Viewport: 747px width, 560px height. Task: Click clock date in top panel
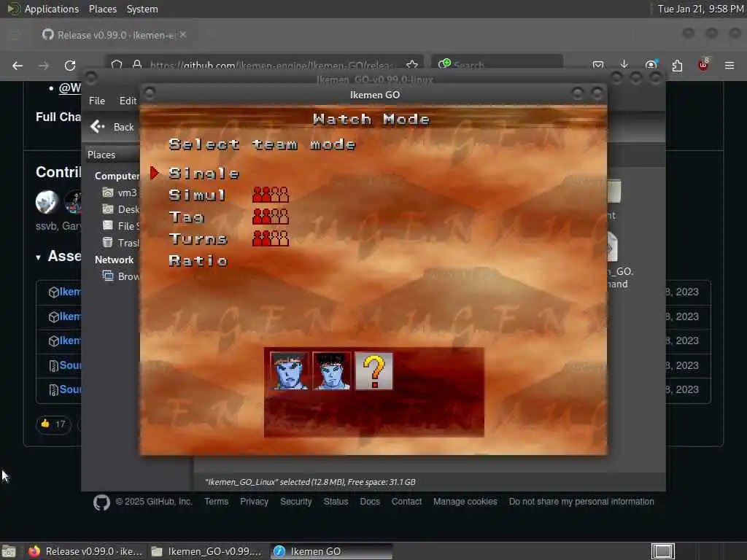pyautogui.click(x=700, y=9)
